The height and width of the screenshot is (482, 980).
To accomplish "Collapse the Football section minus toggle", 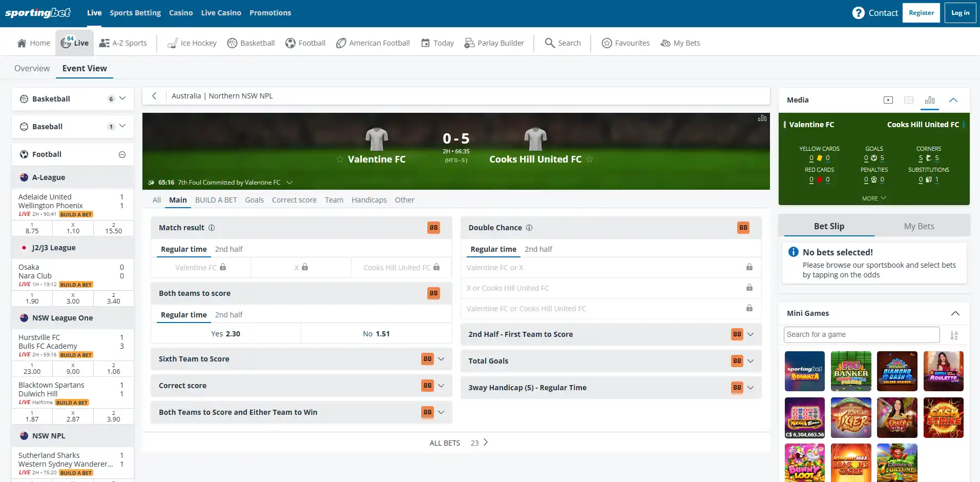I will coord(122,154).
